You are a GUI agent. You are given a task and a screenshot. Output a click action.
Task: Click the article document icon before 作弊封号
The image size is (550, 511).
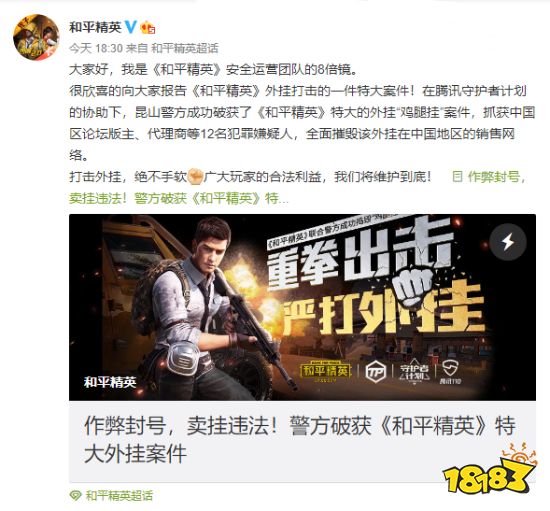(x=457, y=176)
